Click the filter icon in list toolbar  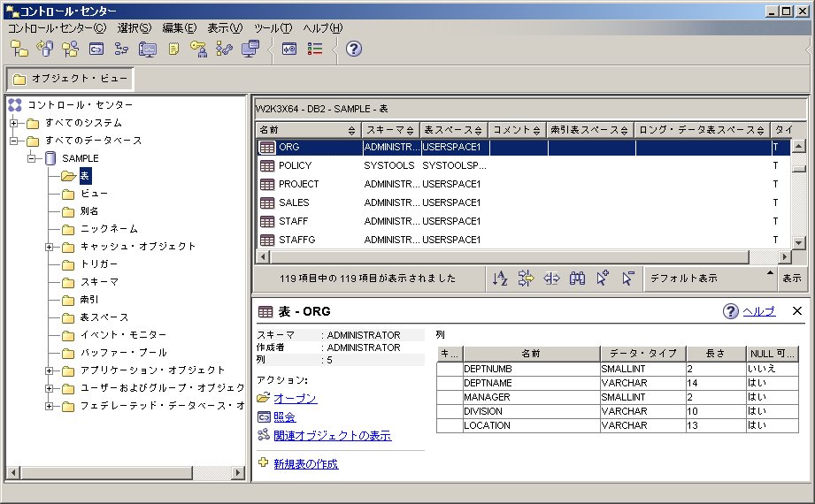(526, 279)
